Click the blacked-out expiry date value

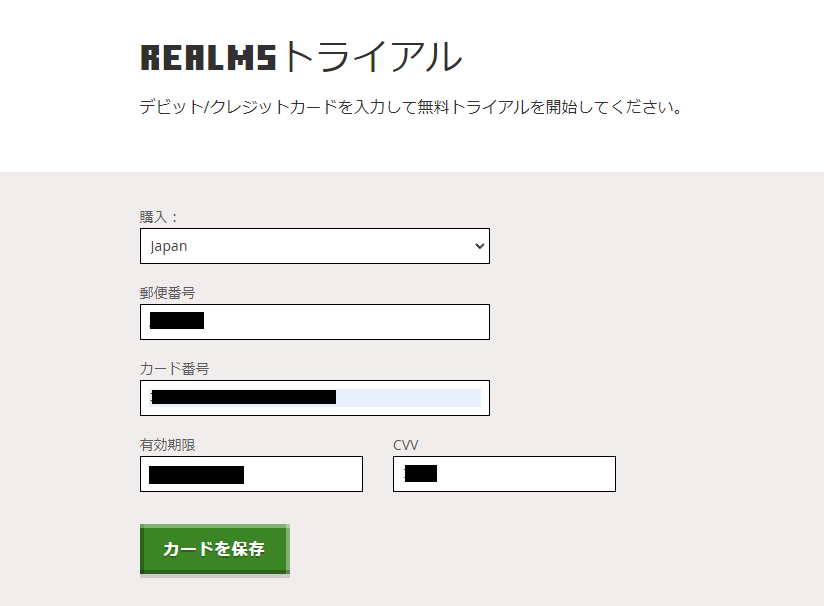click(197, 475)
